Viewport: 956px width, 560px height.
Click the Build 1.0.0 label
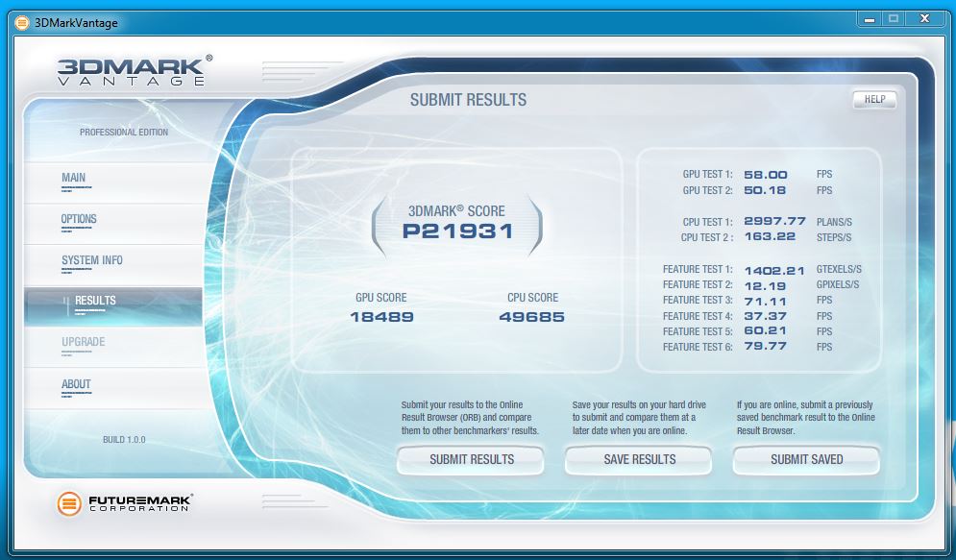tap(124, 439)
